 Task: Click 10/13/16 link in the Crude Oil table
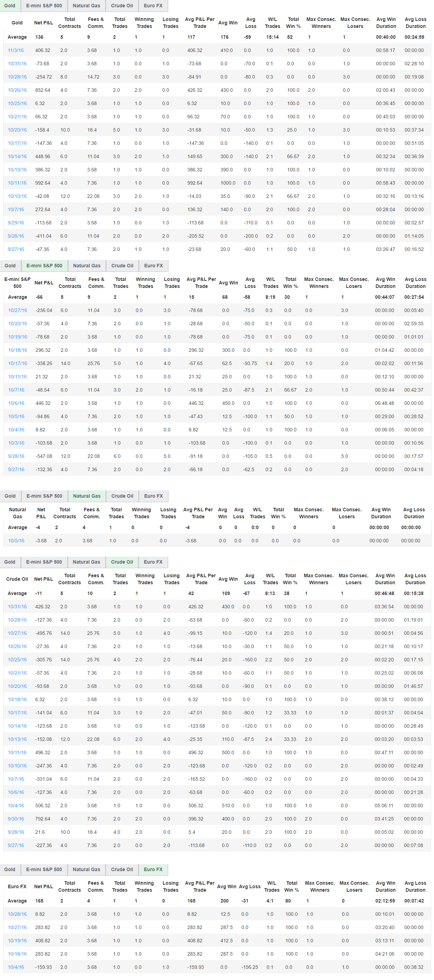(x=17, y=739)
